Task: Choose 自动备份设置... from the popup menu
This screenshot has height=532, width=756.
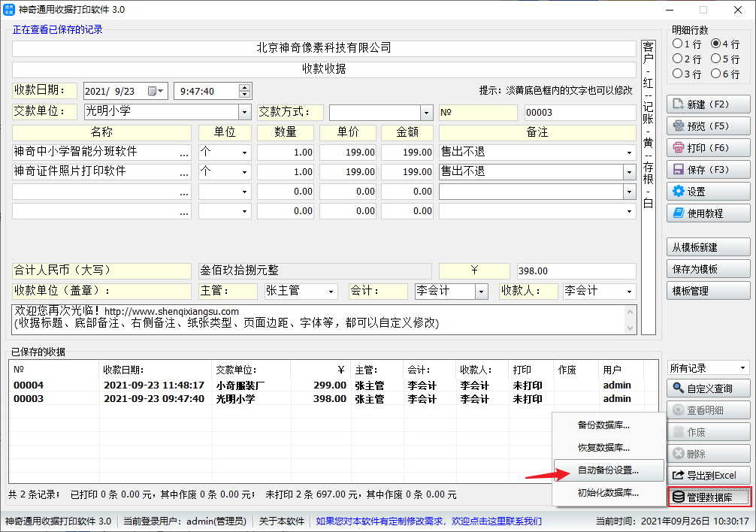Action: click(609, 470)
